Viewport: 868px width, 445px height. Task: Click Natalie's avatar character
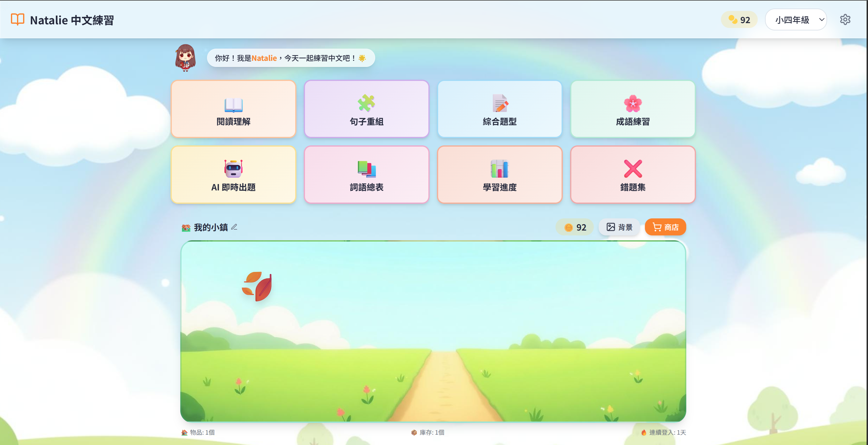(185, 58)
